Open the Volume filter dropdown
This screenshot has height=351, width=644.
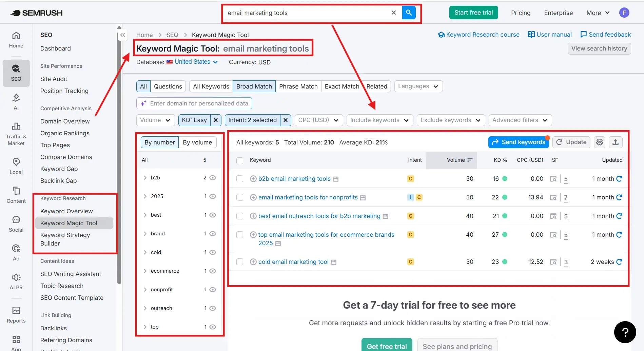pyautogui.click(x=155, y=120)
